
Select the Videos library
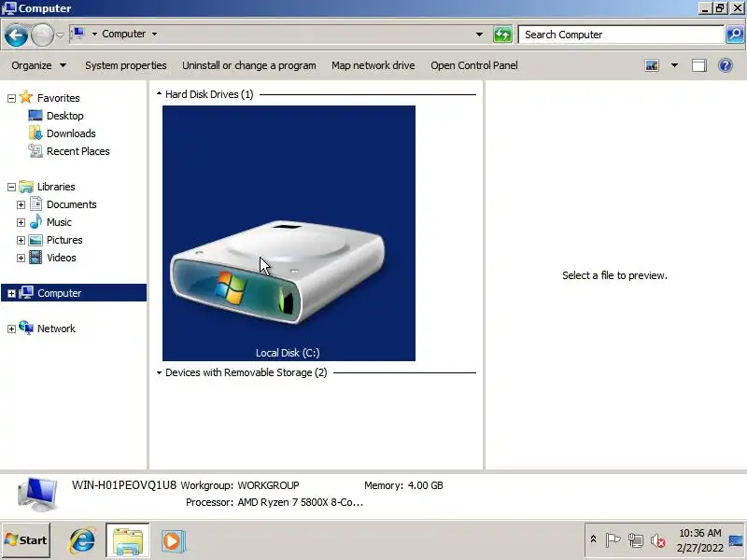coord(62,258)
